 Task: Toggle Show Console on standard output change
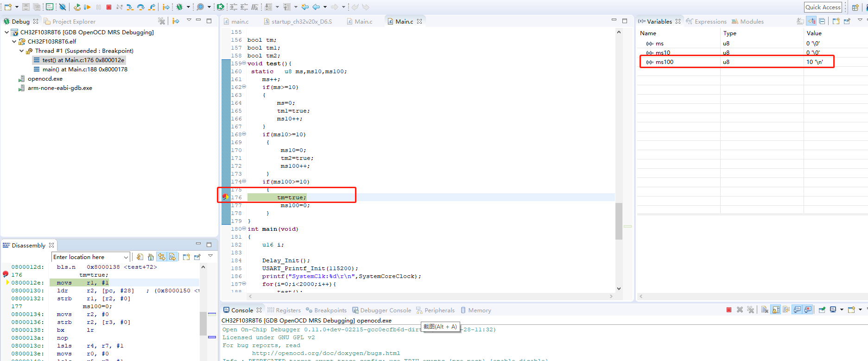[x=797, y=310]
